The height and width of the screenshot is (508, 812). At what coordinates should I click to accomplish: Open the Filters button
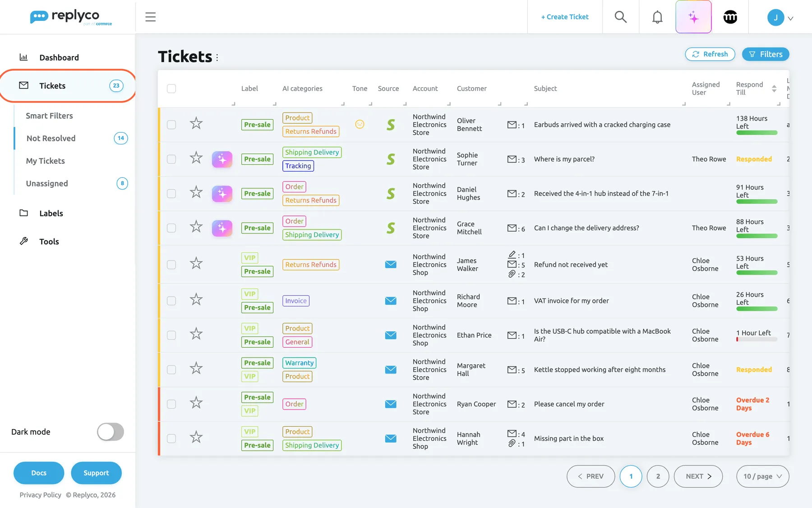(x=766, y=54)
